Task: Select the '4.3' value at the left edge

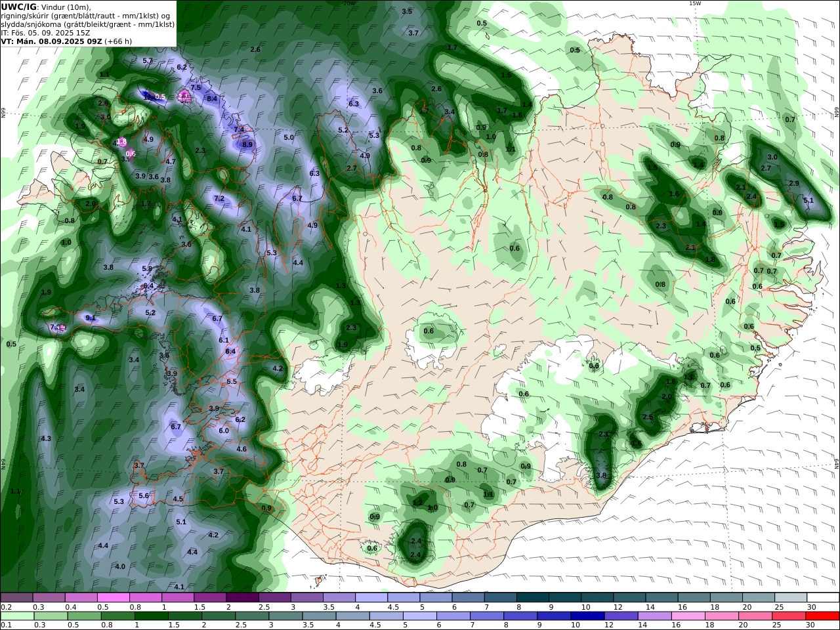Action: point(46,438)
